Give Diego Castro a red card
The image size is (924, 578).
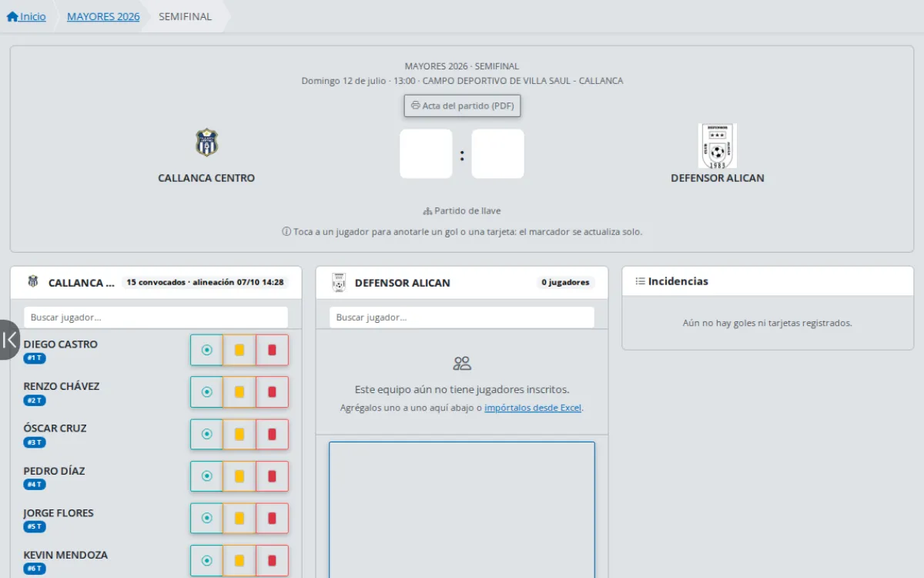(x=272, y=350)
